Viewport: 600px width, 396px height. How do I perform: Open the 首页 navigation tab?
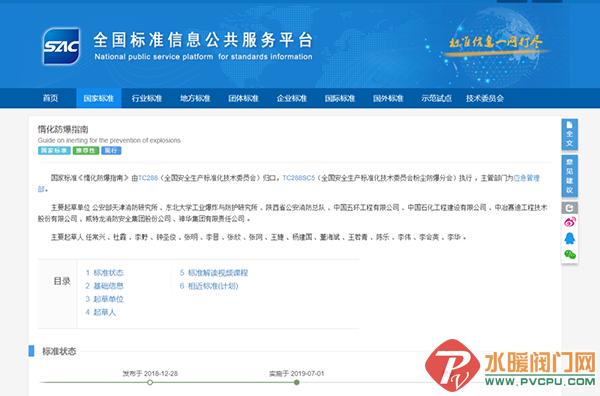(50, 98)
